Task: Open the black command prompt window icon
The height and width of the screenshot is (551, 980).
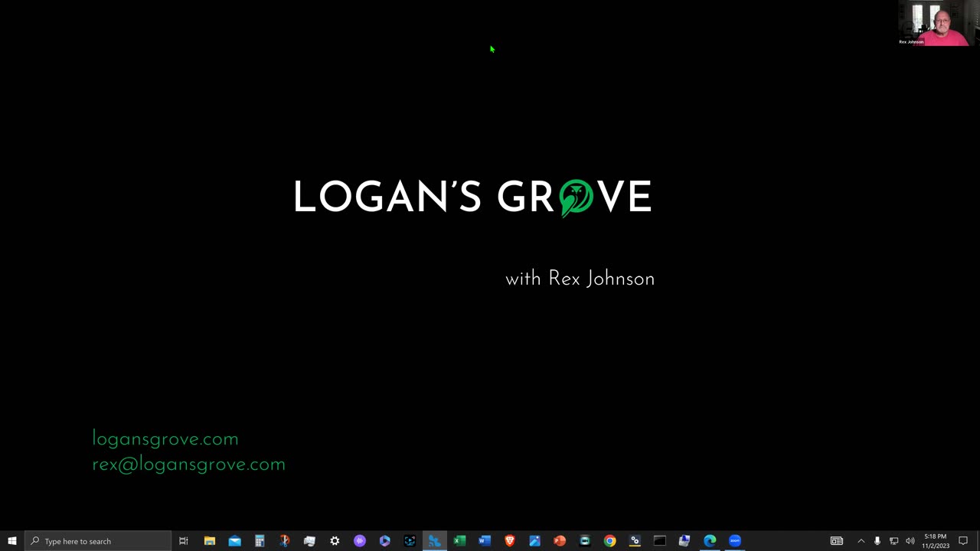Action: (660, 541)
